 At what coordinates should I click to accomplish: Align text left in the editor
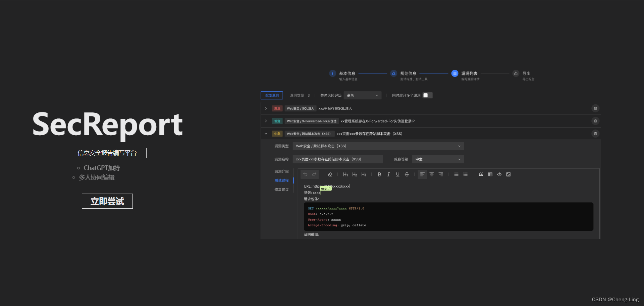tap(422, 174)
